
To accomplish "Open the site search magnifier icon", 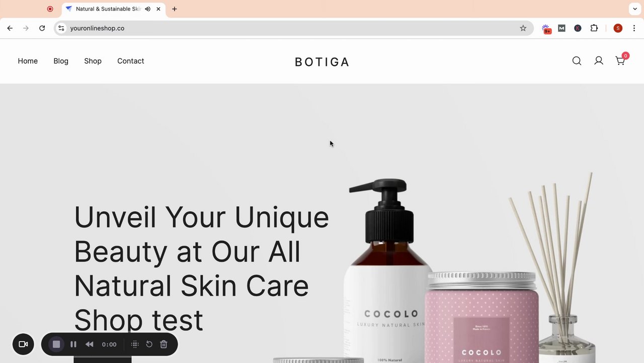I will point(577,61).
